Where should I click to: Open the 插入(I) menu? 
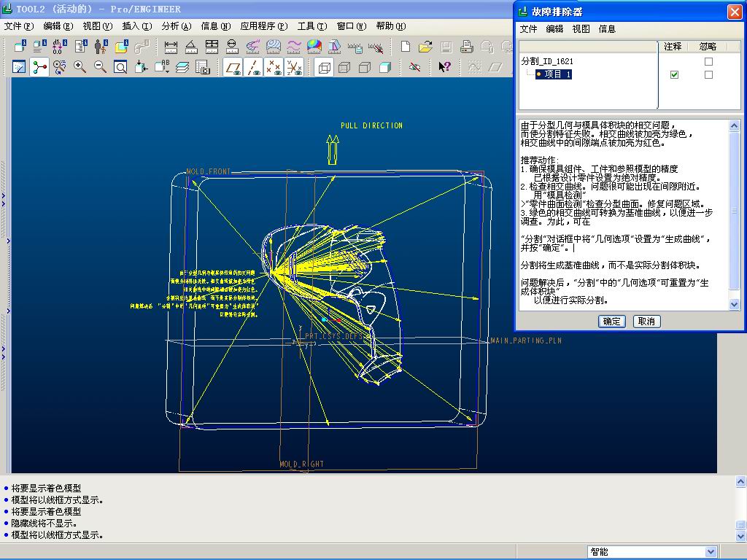tap(137, 26)
